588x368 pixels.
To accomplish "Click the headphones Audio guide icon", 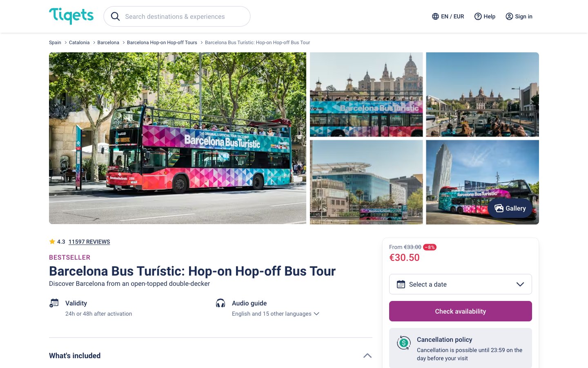I will point(220,303).
